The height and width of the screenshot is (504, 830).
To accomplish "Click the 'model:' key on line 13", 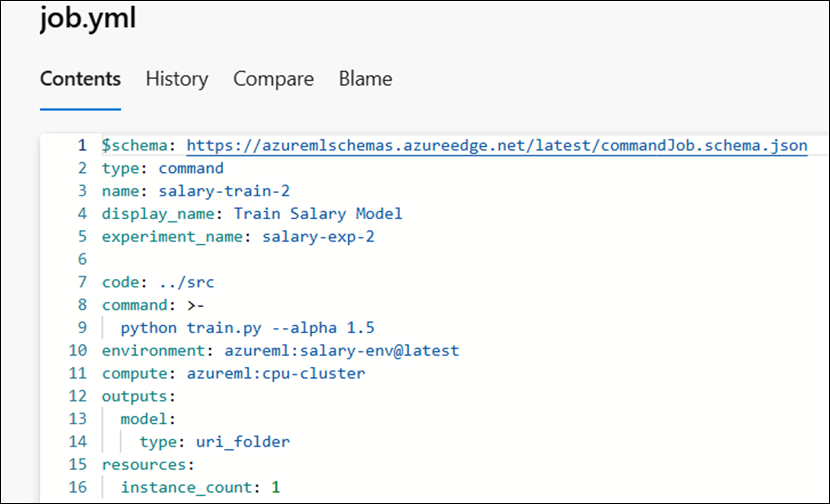I will (149, 419).
